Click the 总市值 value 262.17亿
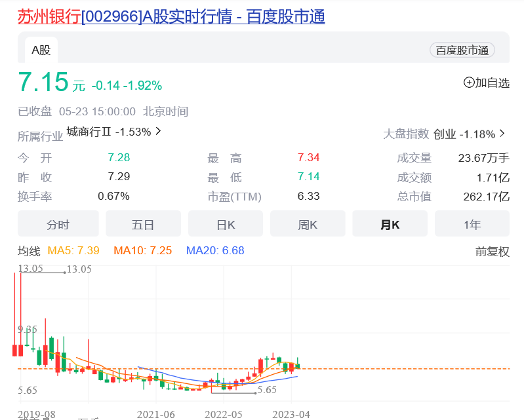The height and width of the screenshot is (420, 524). point(486,197)
